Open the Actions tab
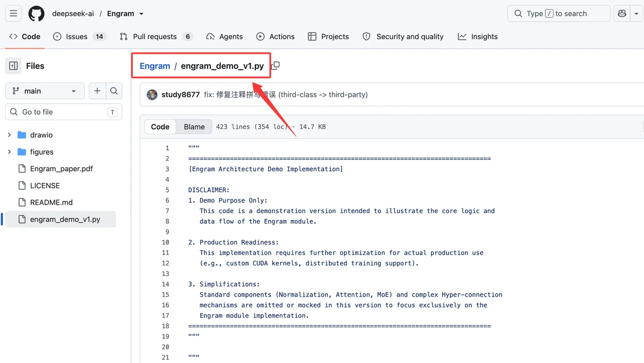 (275, 37)
